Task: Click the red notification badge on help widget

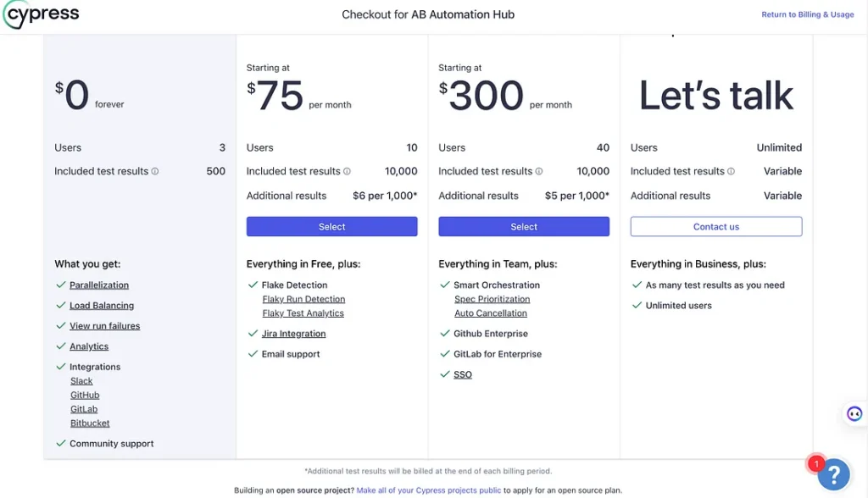Action: click(815, 463)
